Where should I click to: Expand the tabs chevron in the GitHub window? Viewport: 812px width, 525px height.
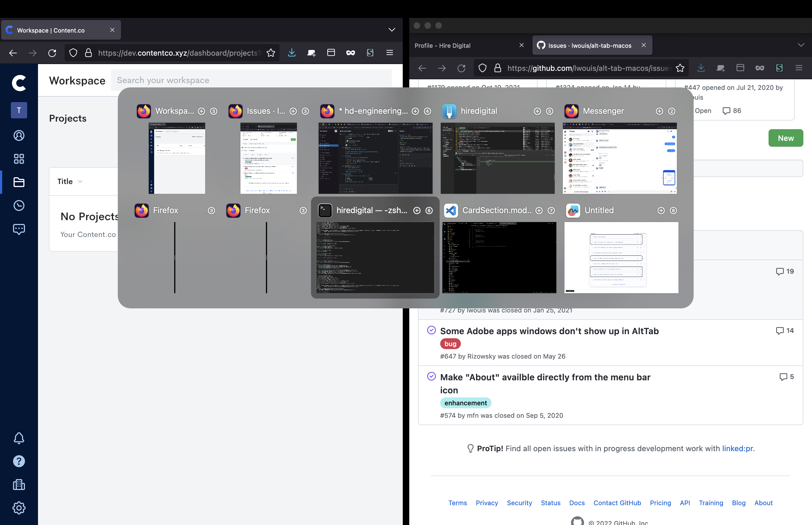[801, 45]
